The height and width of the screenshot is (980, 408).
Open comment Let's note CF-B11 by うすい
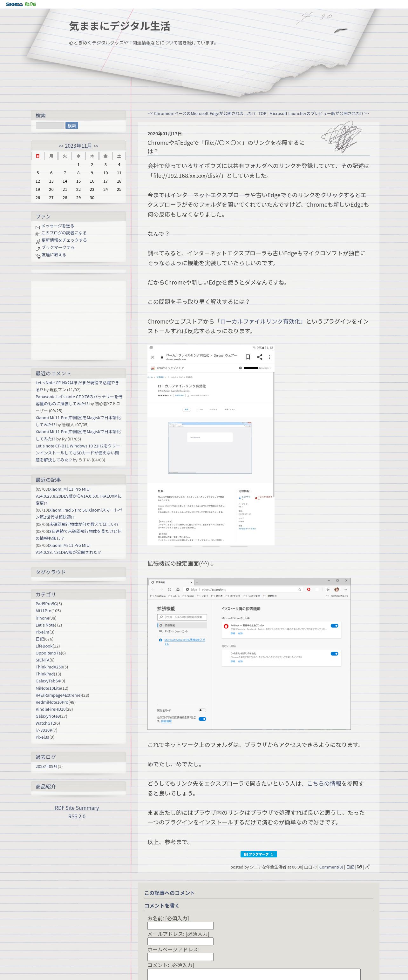click(x=78, y=453)
